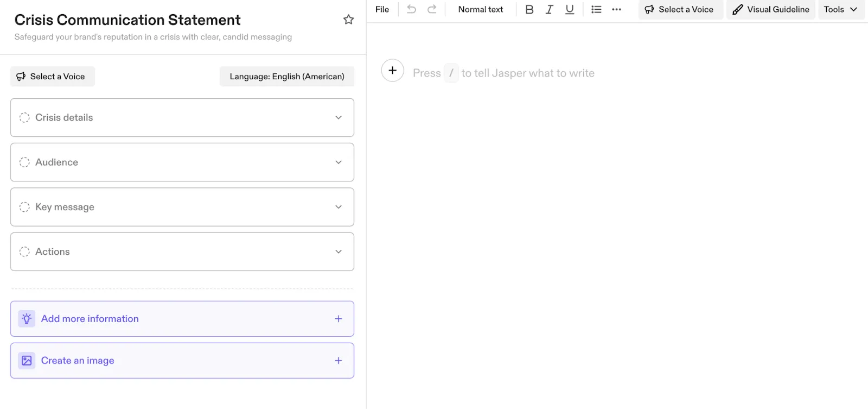Screen dimensions: 868x409
Task: Toggle italic formatting
Action: click(x=549, y=9)
